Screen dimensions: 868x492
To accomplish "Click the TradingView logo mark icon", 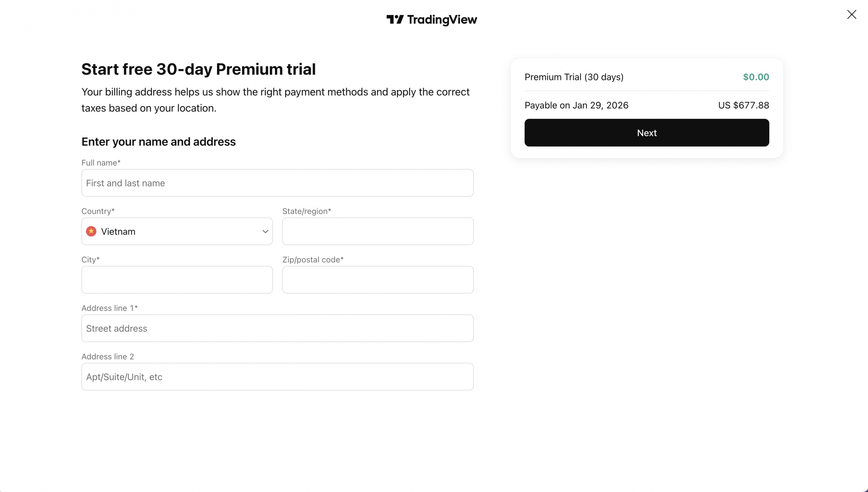I will (x=395, y=19).
